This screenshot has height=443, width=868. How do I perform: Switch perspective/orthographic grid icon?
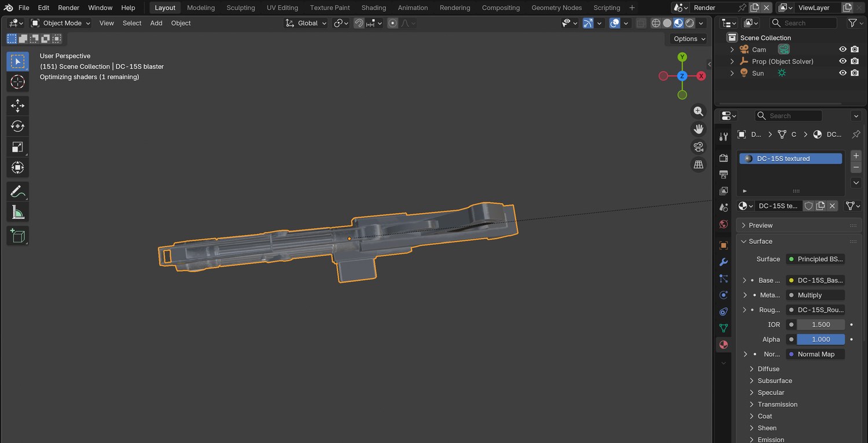click(x=698, y=164)
